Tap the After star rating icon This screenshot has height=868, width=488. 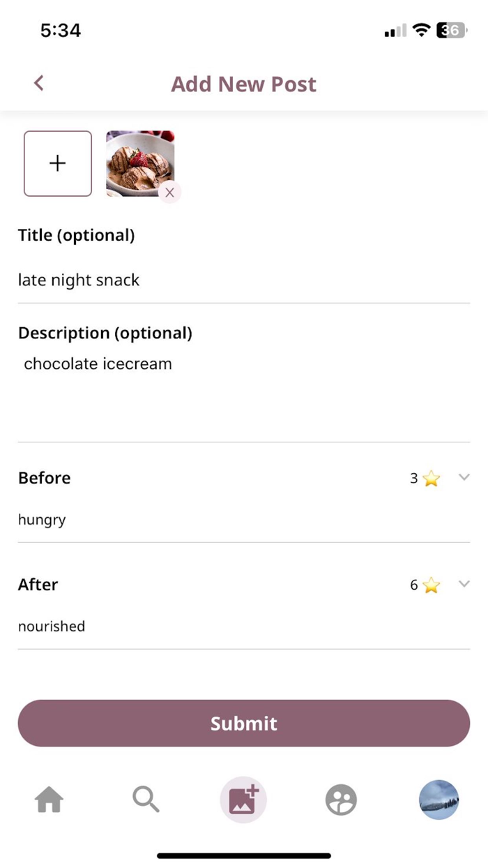432,585
